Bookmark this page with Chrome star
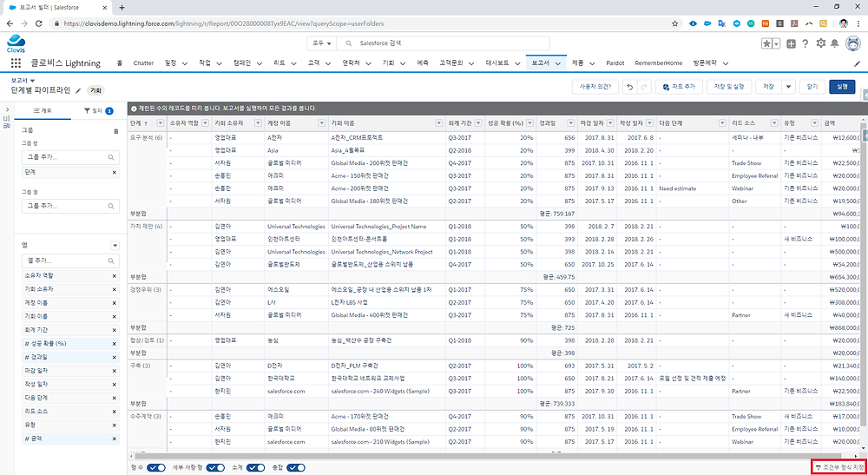The image size is (868, 475). tap(674, 23)
